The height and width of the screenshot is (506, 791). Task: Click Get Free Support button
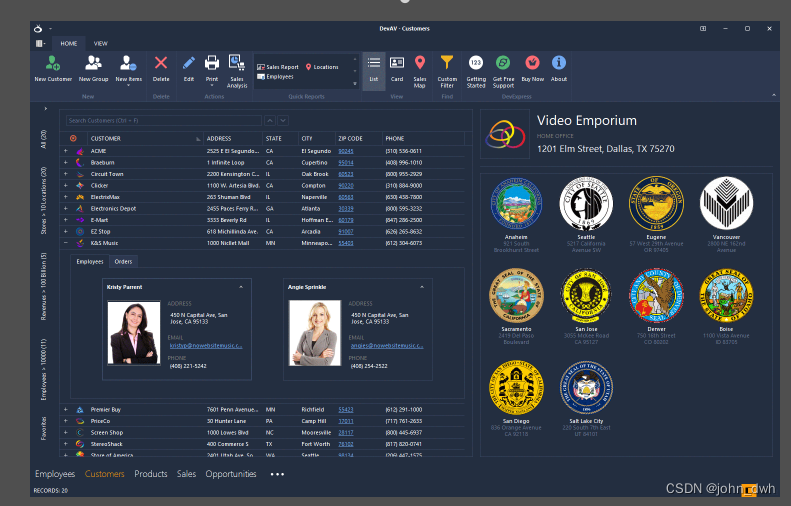(503, 71)
